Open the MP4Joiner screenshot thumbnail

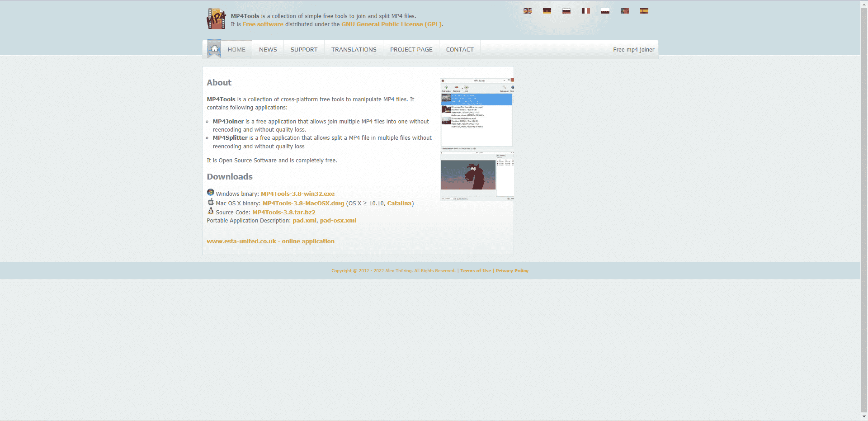click(477, 114)
